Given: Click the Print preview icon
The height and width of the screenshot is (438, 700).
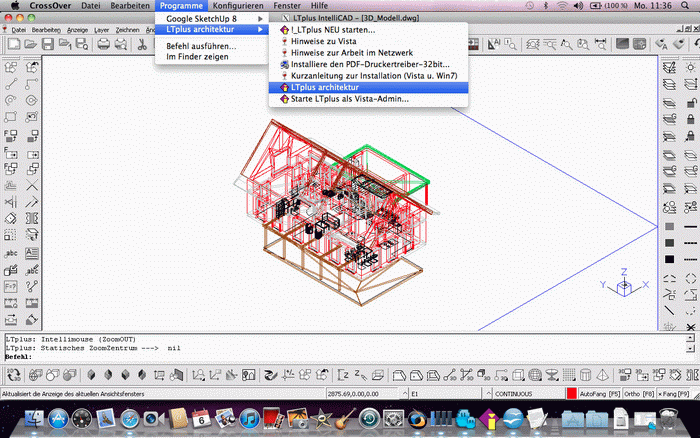Looking at the screenshot, I should pyautogui.click(x=121, y=44).
